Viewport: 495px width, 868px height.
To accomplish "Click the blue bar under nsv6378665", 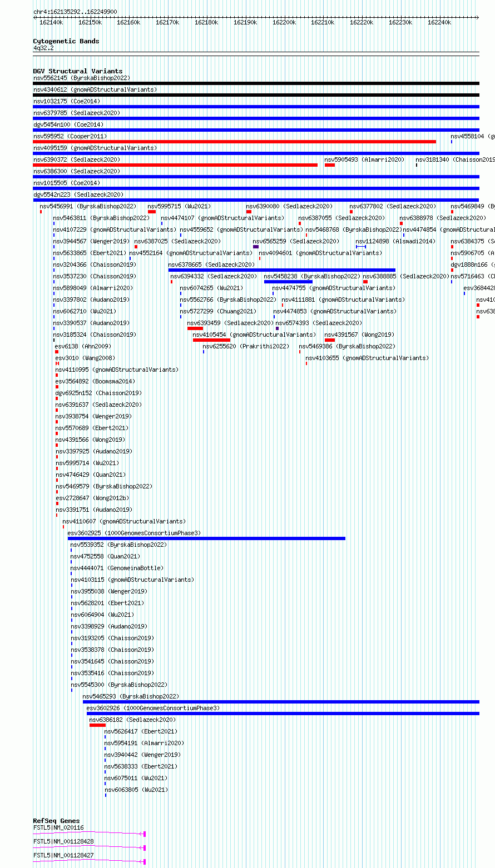I will point(282,270).
